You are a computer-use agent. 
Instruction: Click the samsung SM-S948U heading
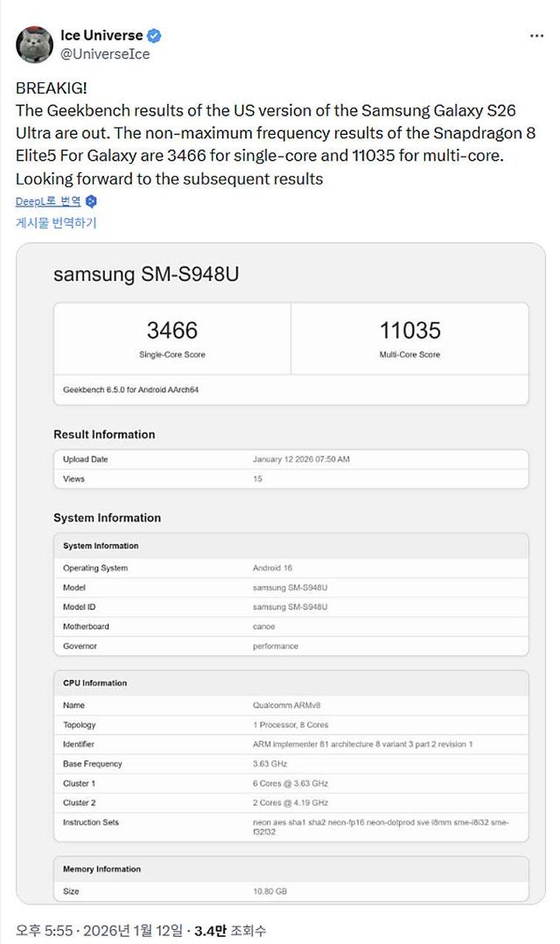click(146, 274)
